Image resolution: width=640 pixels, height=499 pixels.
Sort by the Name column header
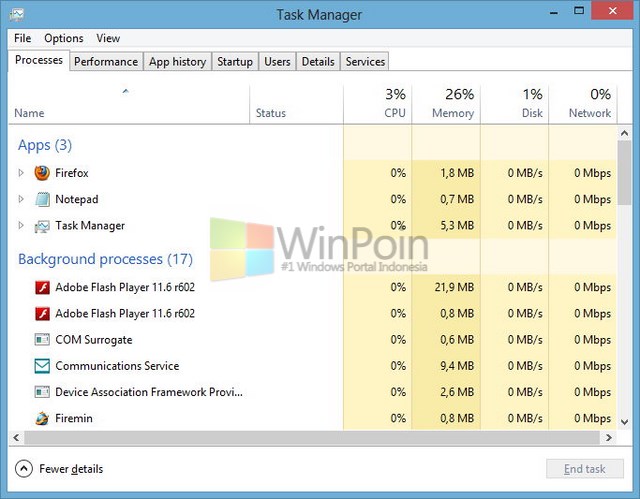pyautogui.click(x=129, y=104)
